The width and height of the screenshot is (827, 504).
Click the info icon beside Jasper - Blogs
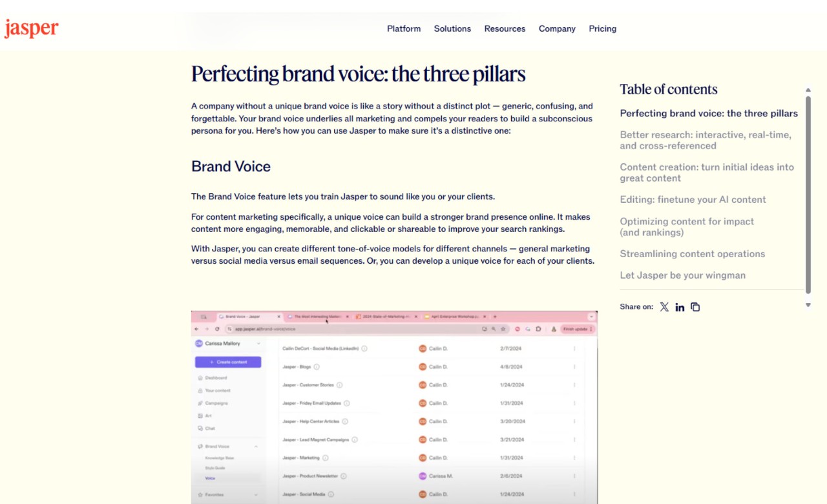(317, 367)
